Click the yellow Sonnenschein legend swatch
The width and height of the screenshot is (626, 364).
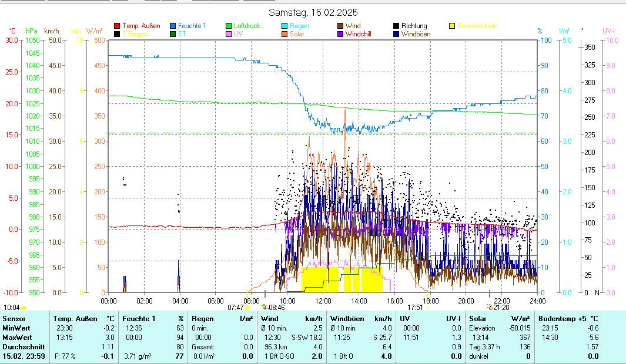pos(453,26)
